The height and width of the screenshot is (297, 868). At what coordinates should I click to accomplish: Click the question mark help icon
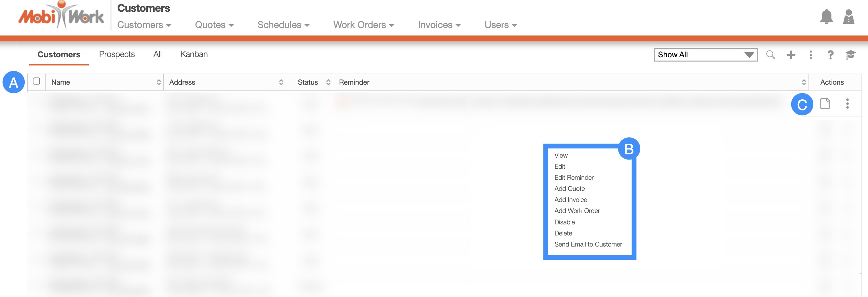pos(830,55)
